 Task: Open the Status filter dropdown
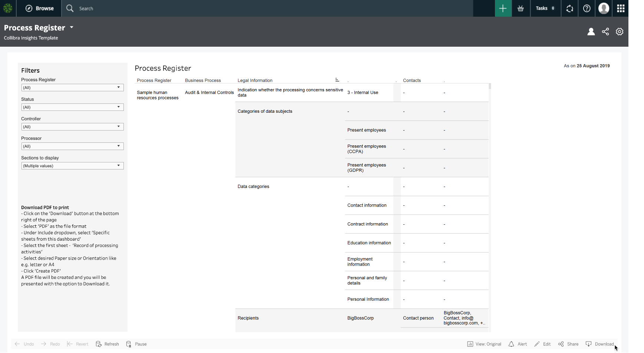(72, 107)
